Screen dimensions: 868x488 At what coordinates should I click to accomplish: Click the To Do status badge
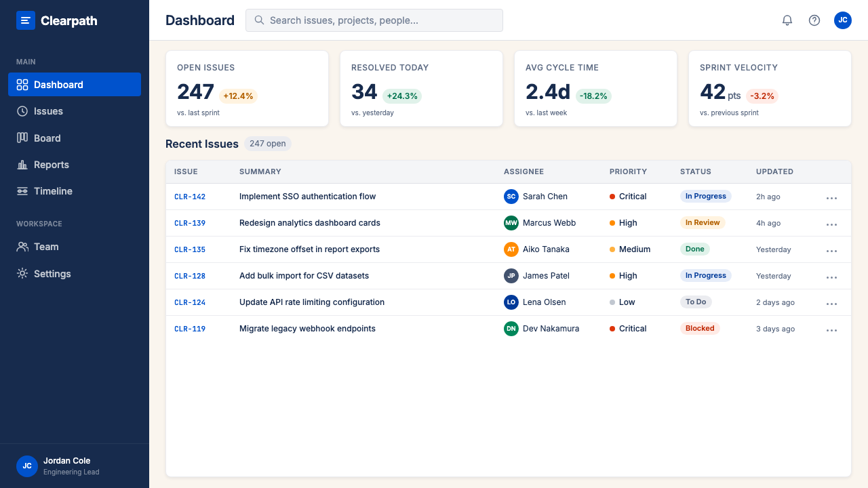pos(696,302)
